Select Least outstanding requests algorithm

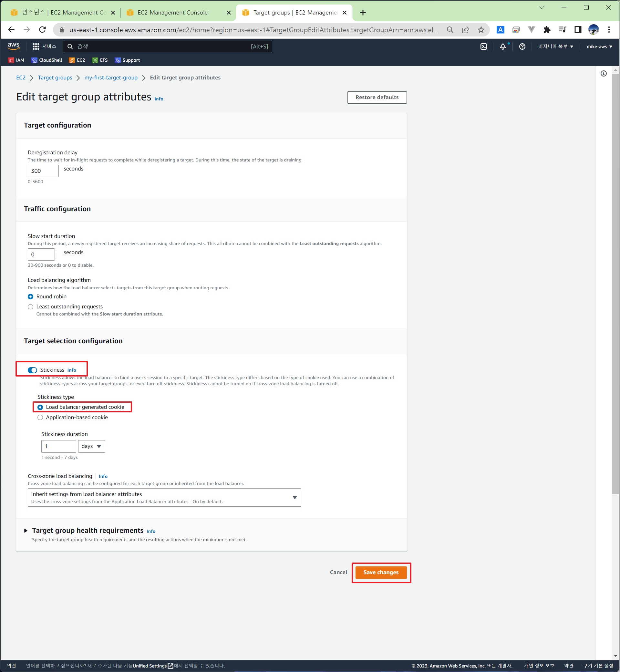[x=31, y=307]
